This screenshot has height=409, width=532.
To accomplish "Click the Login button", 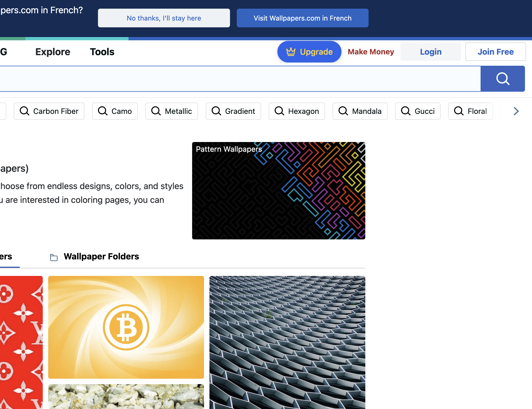I will 431,52.
